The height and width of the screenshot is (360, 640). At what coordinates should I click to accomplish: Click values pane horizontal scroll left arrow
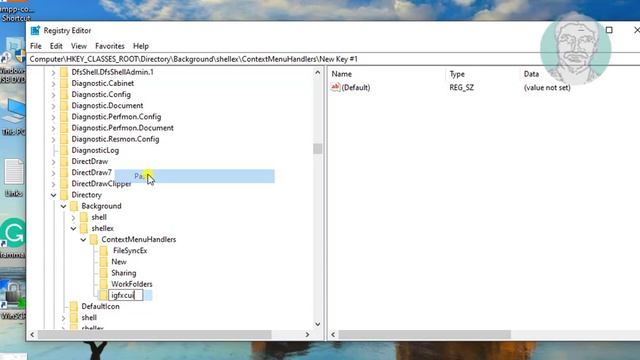click(333, 335)
